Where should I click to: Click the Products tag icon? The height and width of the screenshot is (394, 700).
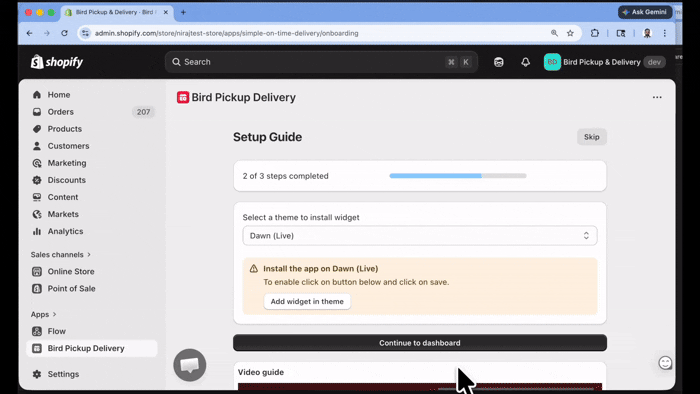(37, 129)
